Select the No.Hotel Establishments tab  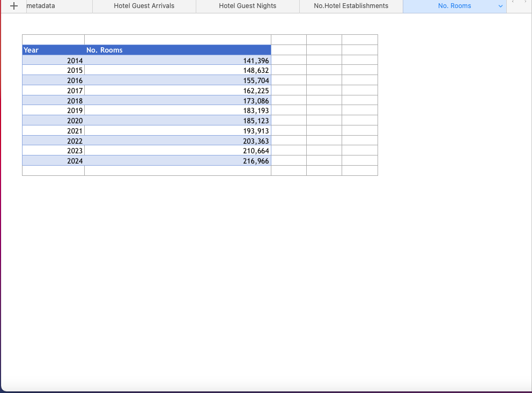(x=351, y=6)
